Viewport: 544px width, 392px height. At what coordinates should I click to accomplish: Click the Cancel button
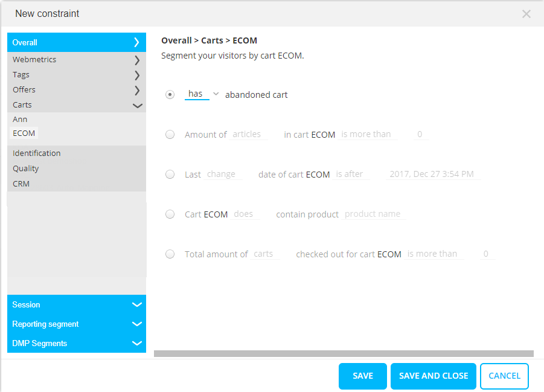point(504,376)
